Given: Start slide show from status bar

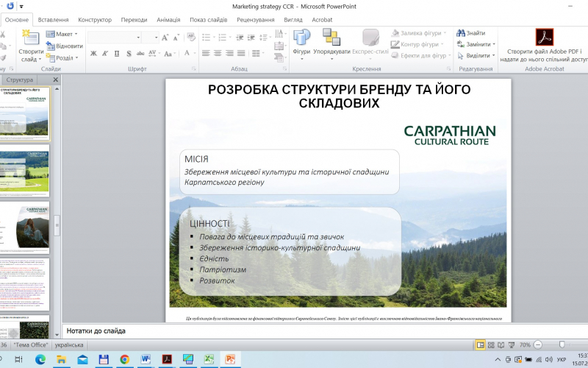Looking at the screenshot, I should coord(512,344).
